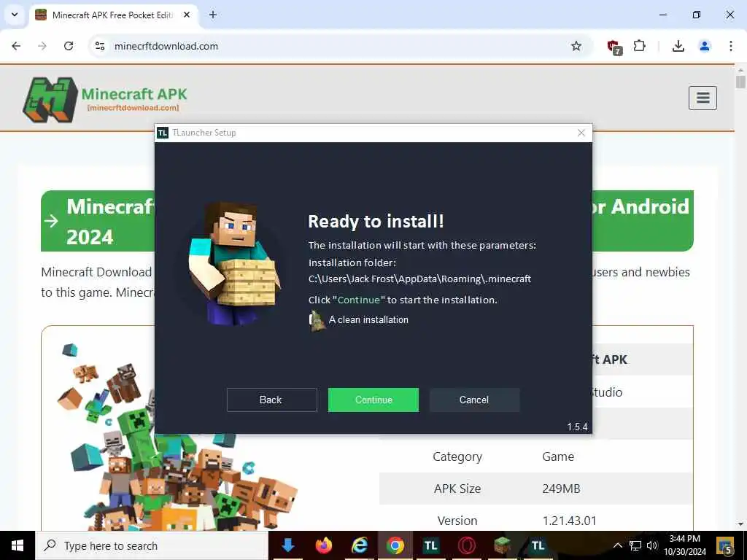Image resolution: width=747 pixels, height=560 pixels.
Task: Go back to the previous page
Action: pyautogui.click(x=16, y=46)
